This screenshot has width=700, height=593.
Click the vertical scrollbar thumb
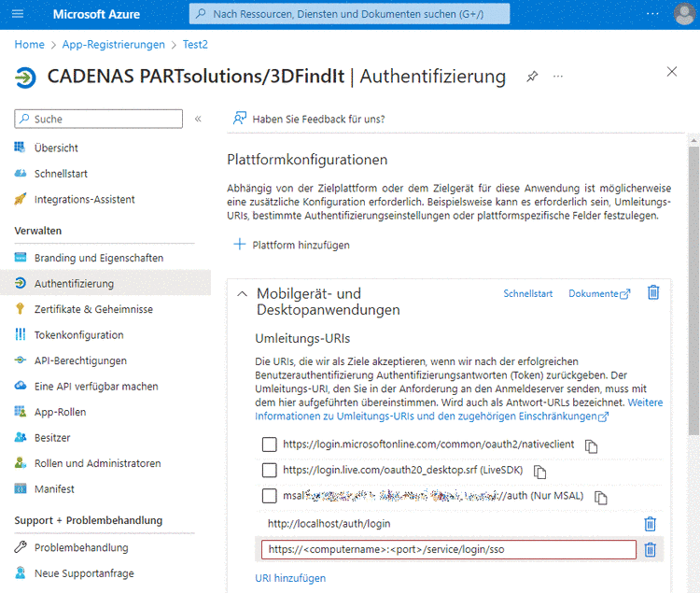693,290
